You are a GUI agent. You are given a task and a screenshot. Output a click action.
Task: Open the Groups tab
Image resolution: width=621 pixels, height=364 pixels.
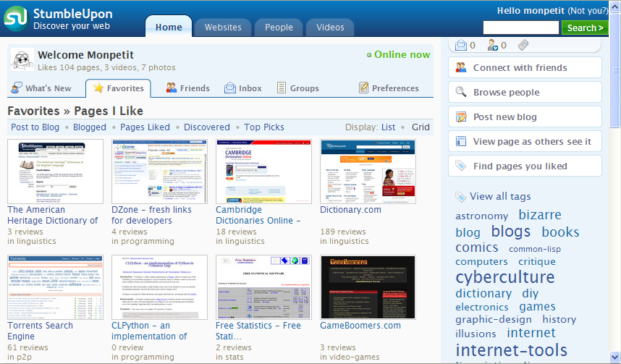(297, 88)
